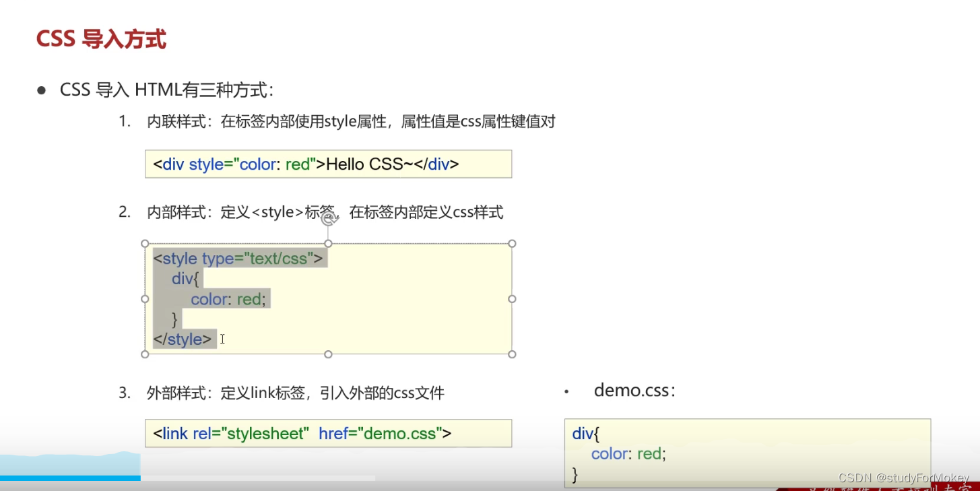Click the "color: red;" line in the demo.css box
Viewport: 980px width, 491px height.
point(628,453)
